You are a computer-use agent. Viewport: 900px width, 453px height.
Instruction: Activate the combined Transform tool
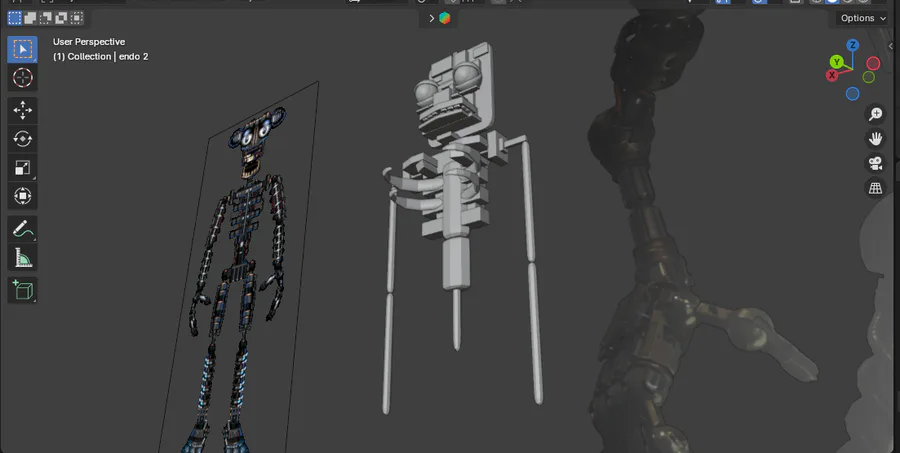pos(22,196)
